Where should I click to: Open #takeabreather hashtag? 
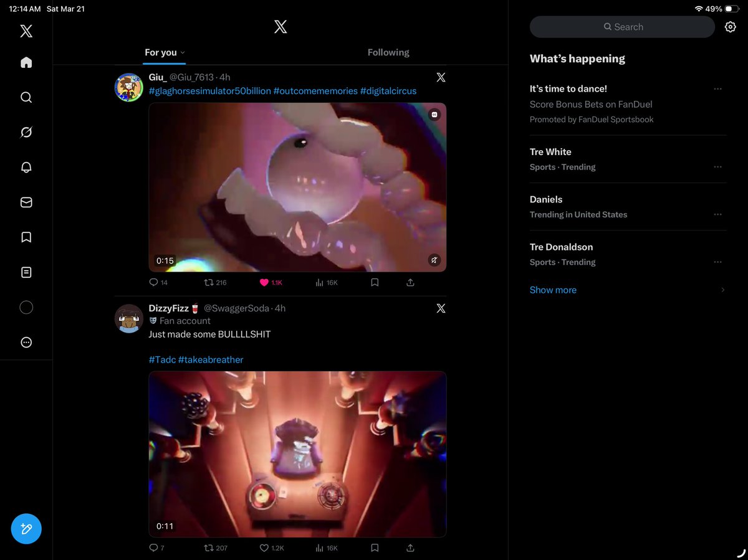tap(211, 359)
